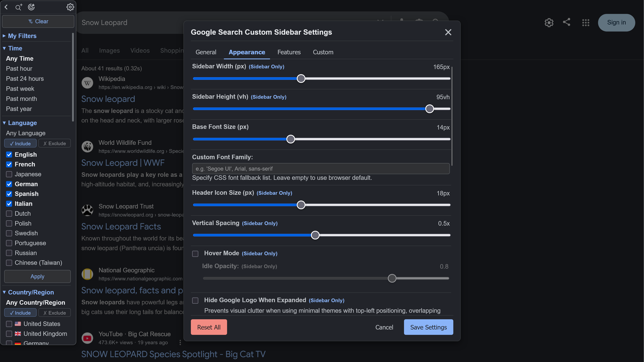This screenshot has height=362, width=644.
Task: Open the Snow Leopard | WWF result link
Action: click(x=123, y=163)
